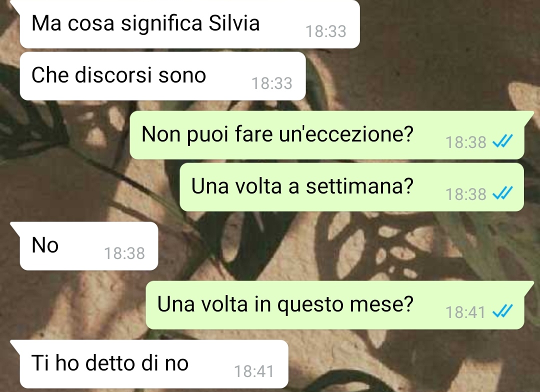Select the 'Ma cosa significa Silvia' message
The height and width of the screenshot is (392, 540).
pos(189,24)
